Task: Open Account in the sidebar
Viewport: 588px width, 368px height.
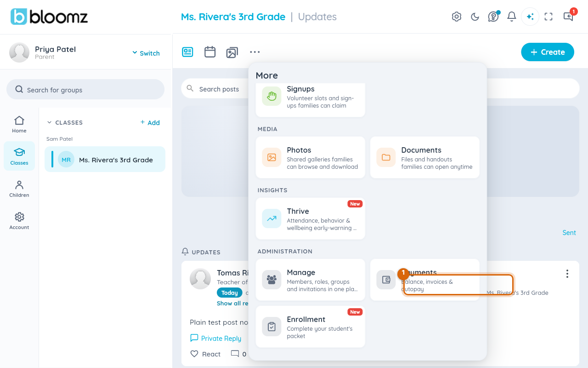Action: (x=19, y=221)
